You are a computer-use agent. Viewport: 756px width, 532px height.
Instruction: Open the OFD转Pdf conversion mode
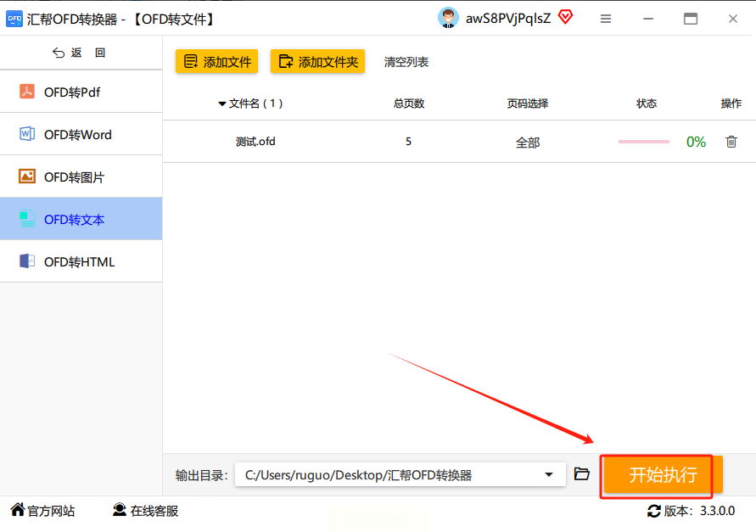point(81,92)
